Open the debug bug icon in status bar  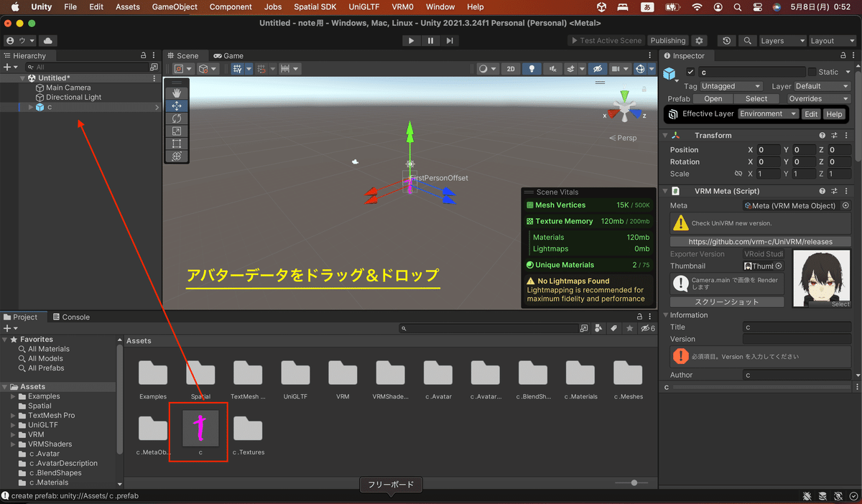point(807,496)
